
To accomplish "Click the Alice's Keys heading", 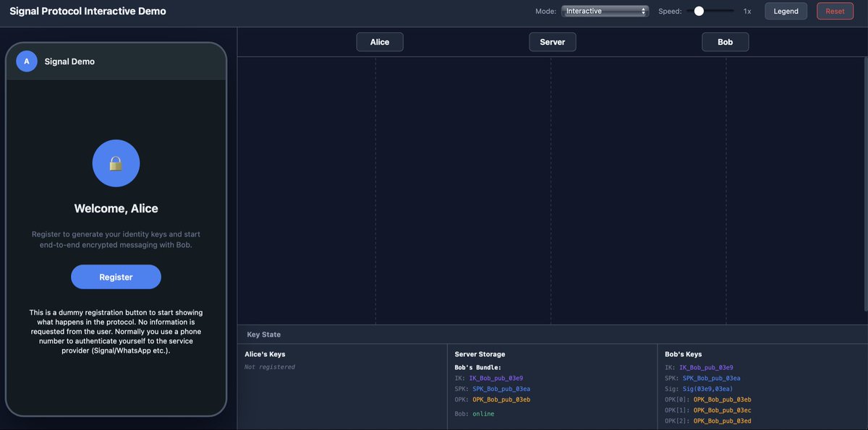I will tap(265, 354).
